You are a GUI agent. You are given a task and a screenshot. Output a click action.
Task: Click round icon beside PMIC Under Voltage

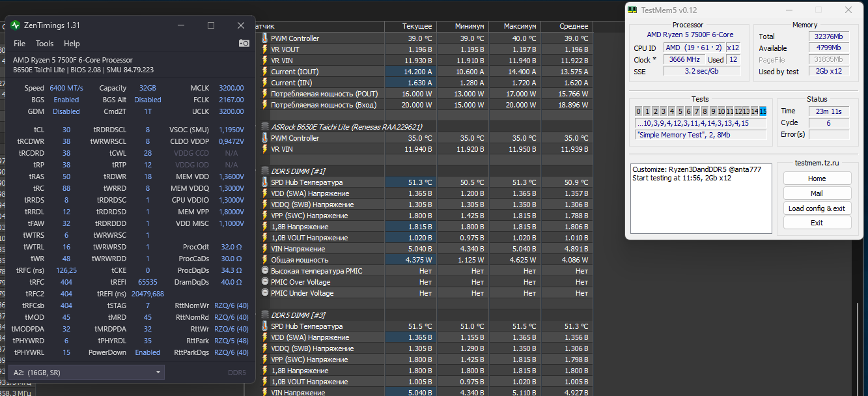[x=265, y=293]
